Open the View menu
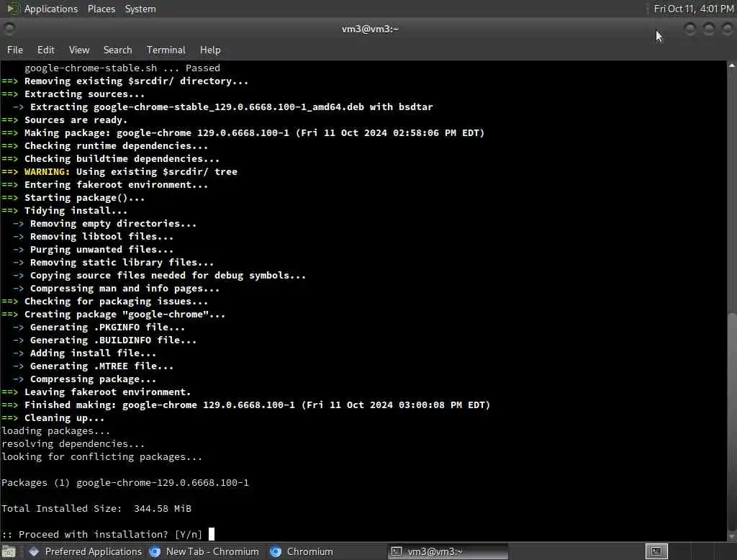This screenshot has width=737, height=560. coord(79,50)
